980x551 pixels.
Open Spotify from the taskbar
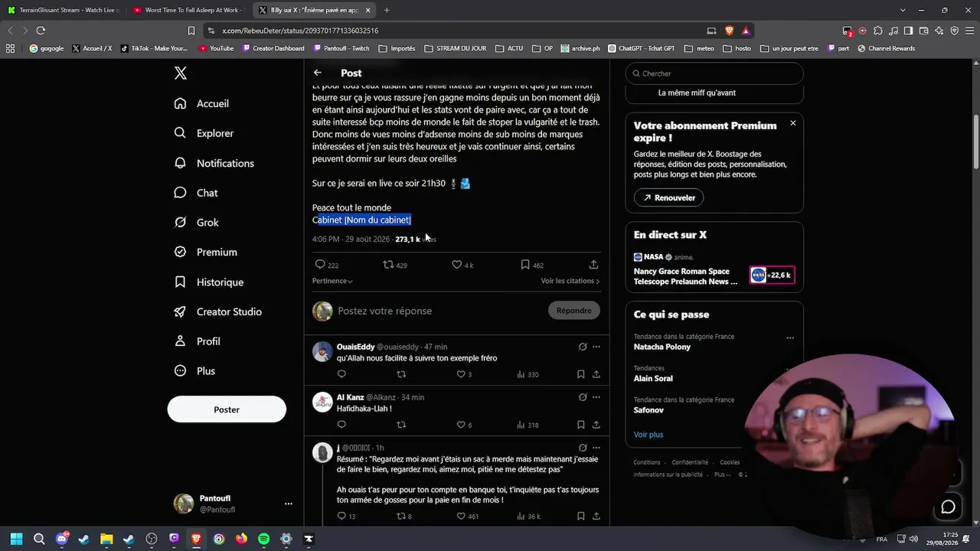pos(264,539)
